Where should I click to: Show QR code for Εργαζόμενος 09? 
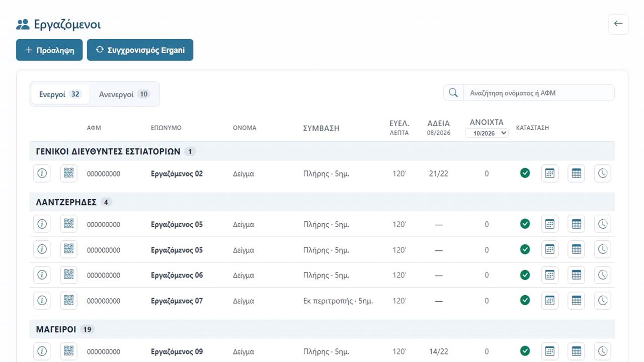(69, 351)
